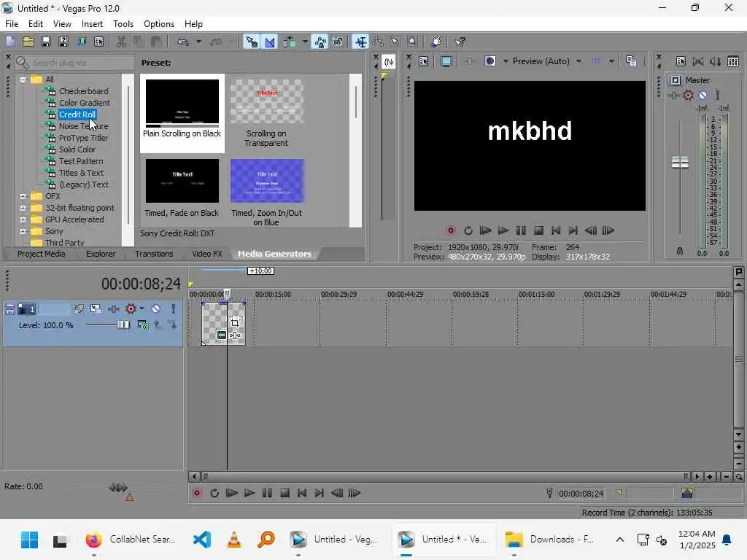Open Event Pan/Crop on the timeline clip
Image resolution: width=747 pixels, height=560 pixels.
pos(235,323)
